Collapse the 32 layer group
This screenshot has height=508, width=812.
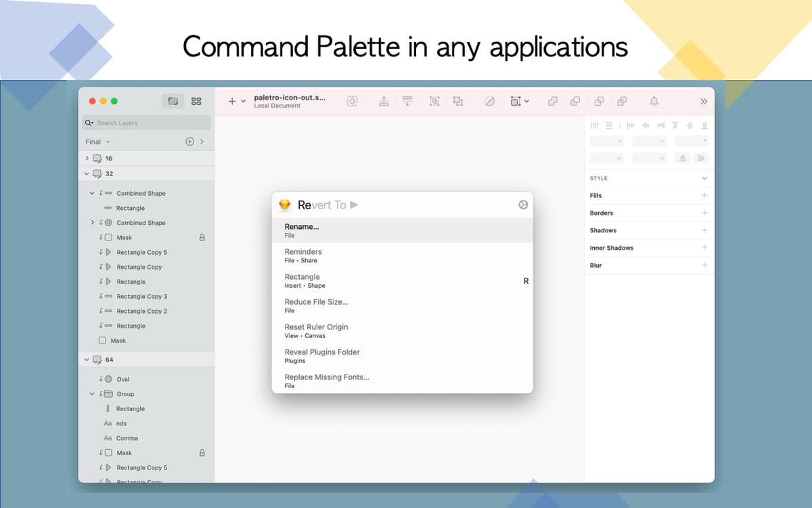[x=87, y=173]
